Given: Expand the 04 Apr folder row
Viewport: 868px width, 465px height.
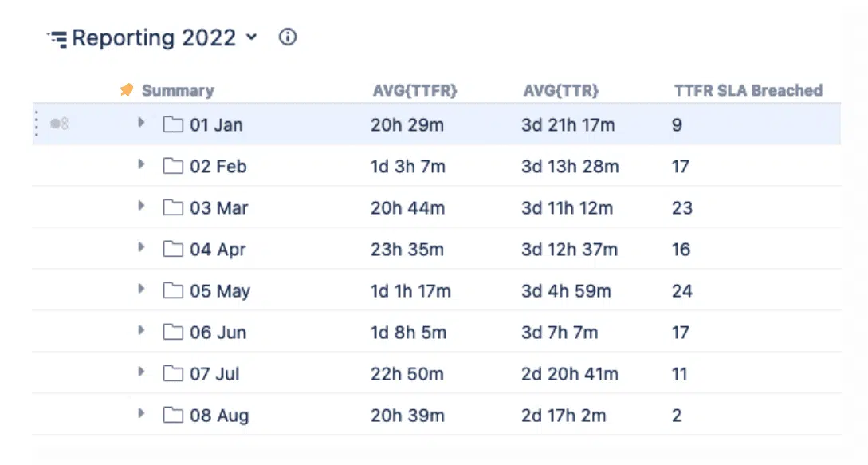Looking at the screenshot, I should (141, 247).
